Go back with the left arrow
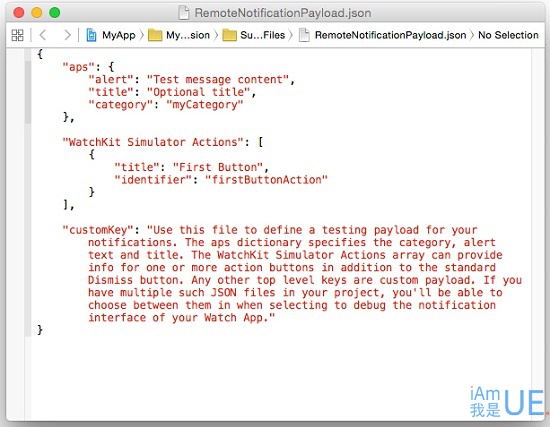550x427 pixels. coord(43,35)
